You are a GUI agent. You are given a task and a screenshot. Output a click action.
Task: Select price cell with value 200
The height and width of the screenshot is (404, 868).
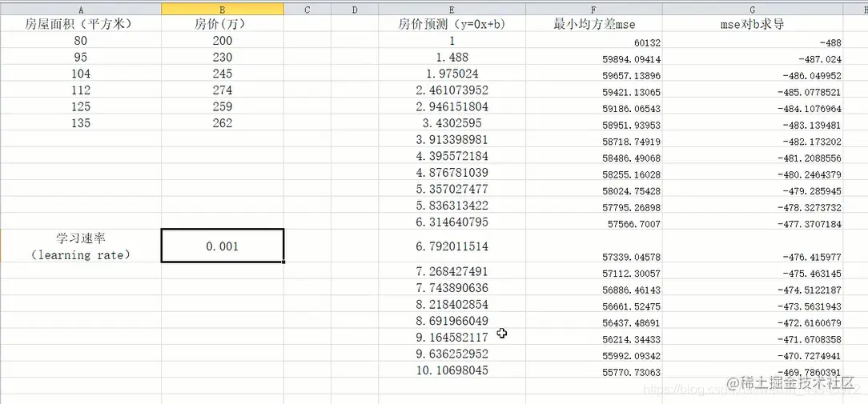(223, 40)
